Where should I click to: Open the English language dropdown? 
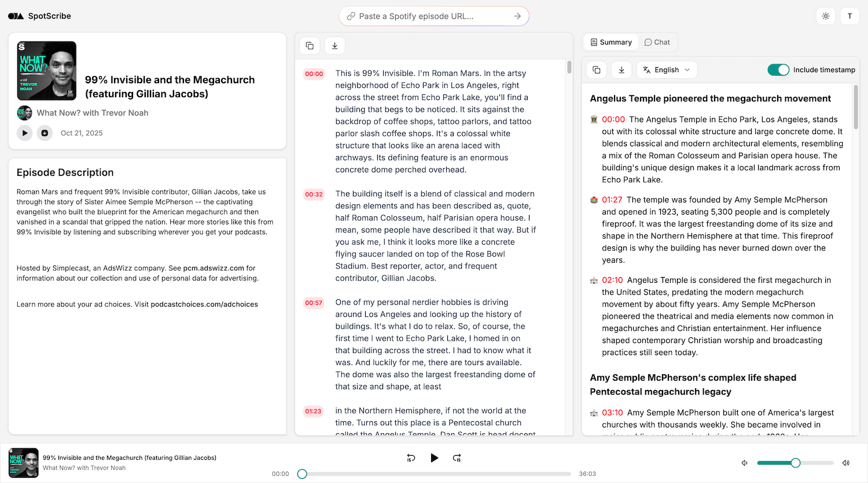pyautogui.click(x=667, y=69)
